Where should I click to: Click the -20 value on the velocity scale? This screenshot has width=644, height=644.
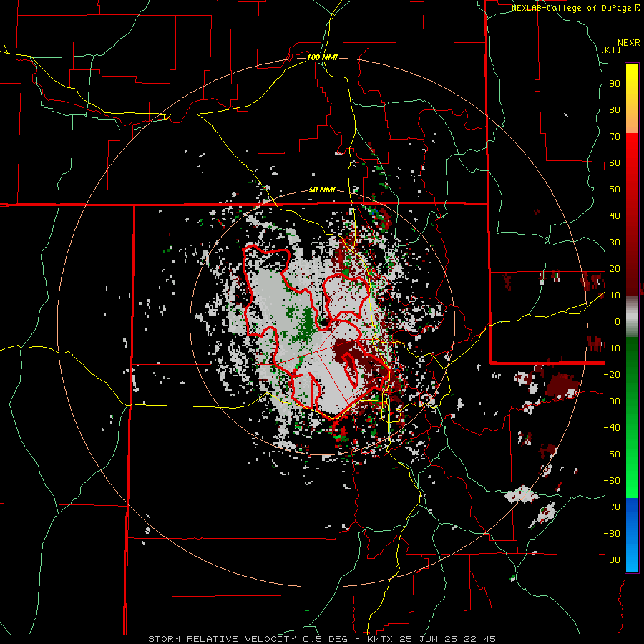point(612,374)
